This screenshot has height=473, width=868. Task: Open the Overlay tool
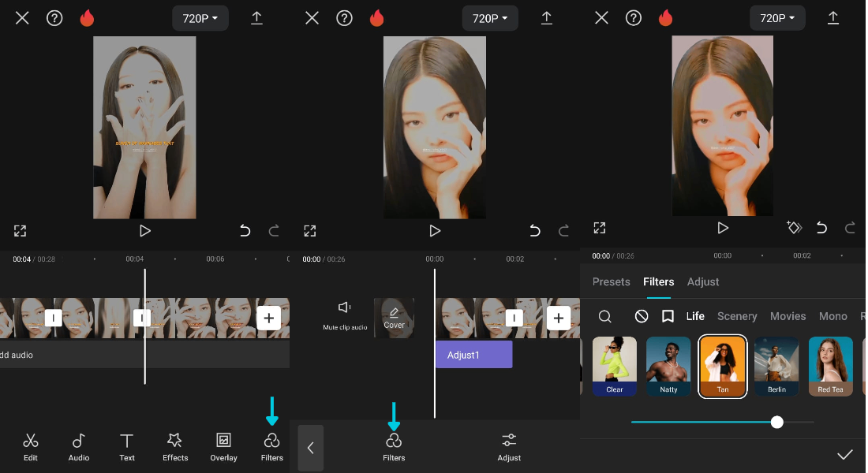223,446
